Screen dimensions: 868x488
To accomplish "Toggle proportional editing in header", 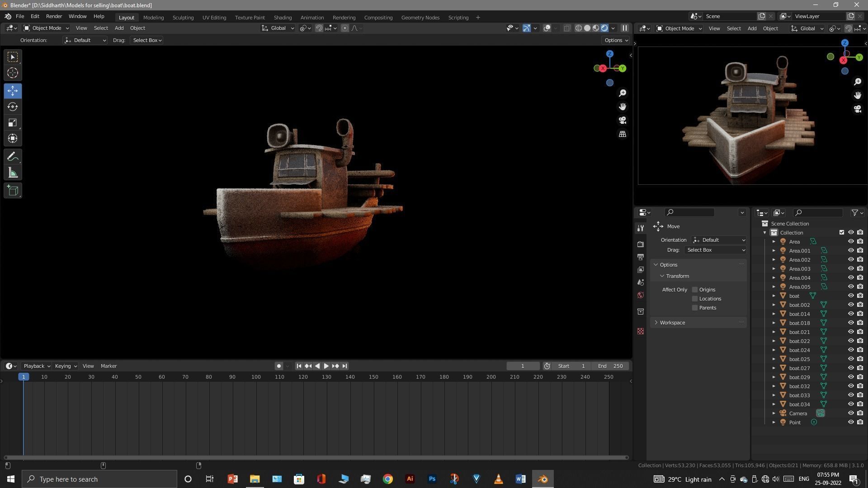I will (345, 28).
